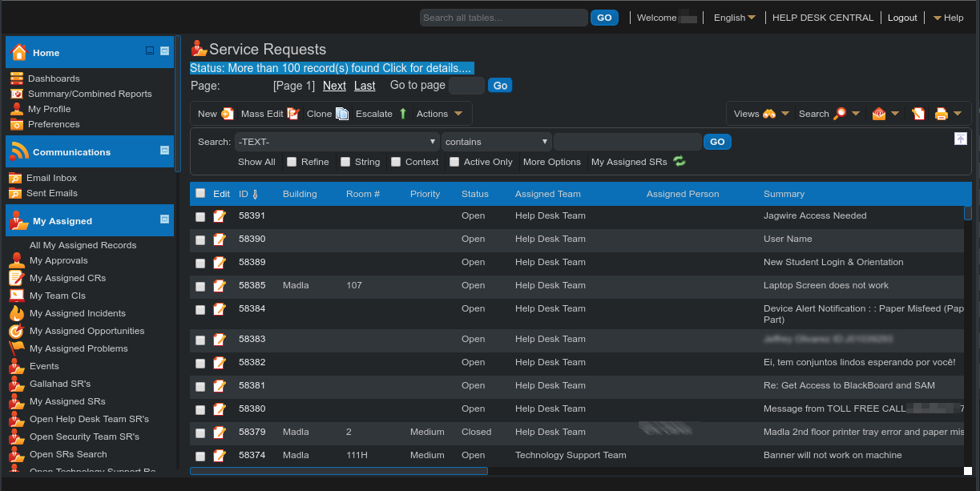The image size is (980, 491).
Task: Click the ID column sort arrow icon
Action: pos(255,194)
